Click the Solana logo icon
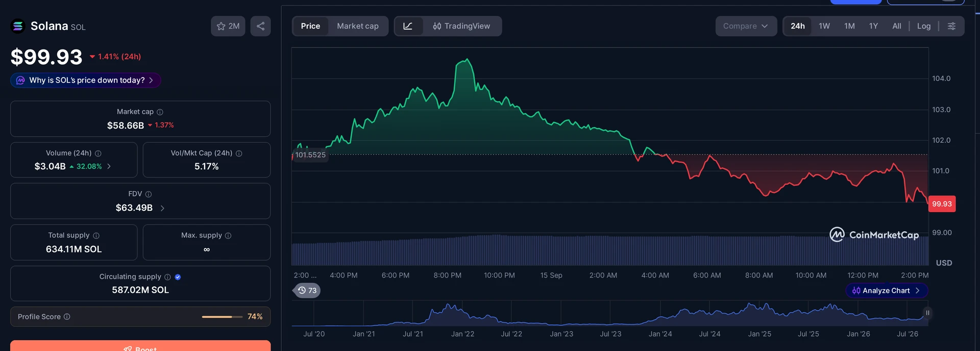980x351 pixels. (x=18, y=26)
